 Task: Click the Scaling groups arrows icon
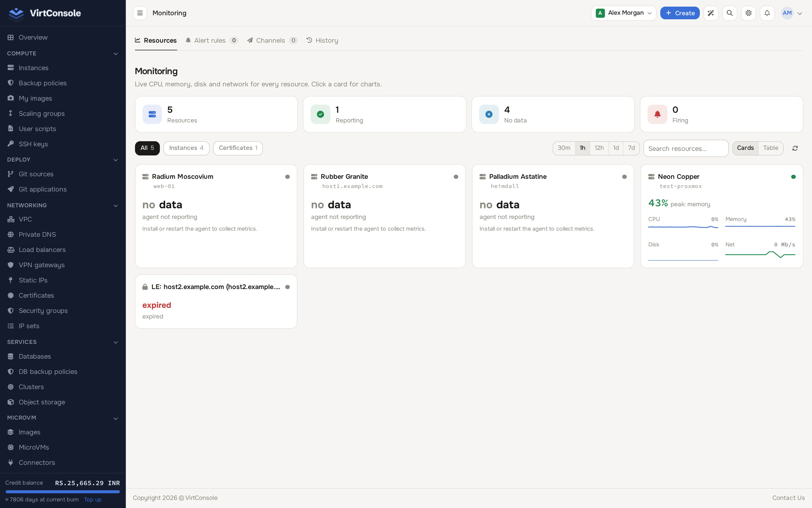coord(11,113)
